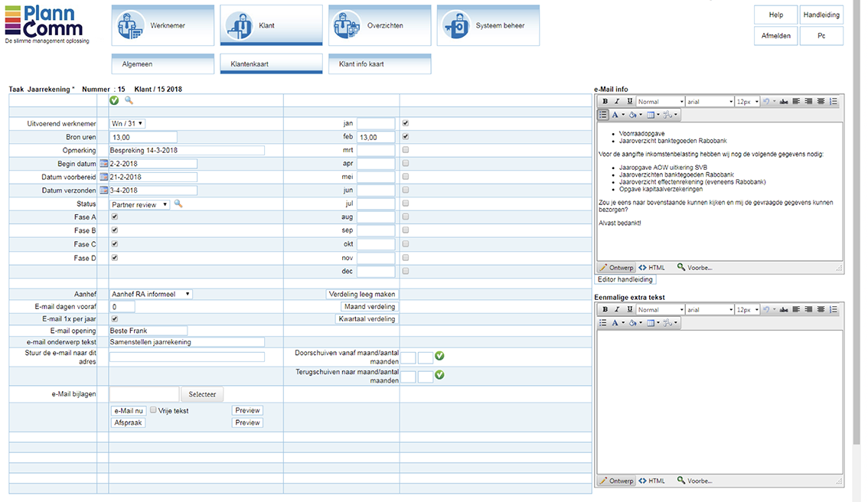Viewport: 868px width, 502px height.
Task: Click the magnifier icon beside the Status dropdown
Action: [x=178, y=204]
